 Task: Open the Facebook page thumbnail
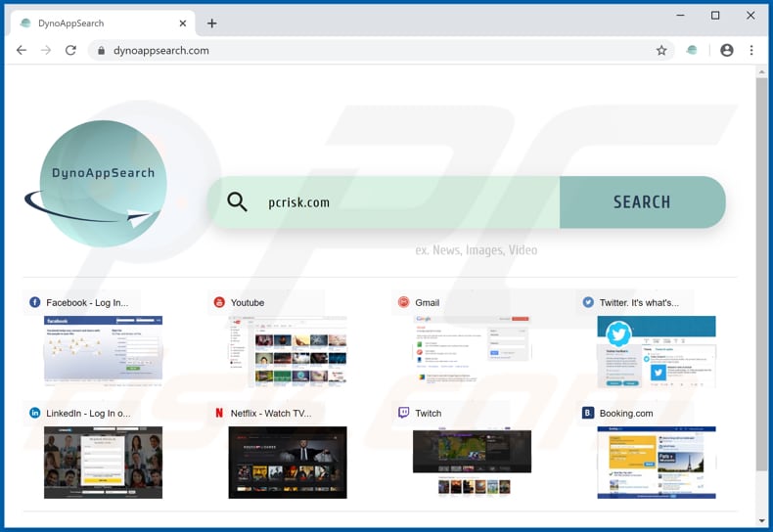click(x=103, y=352)
